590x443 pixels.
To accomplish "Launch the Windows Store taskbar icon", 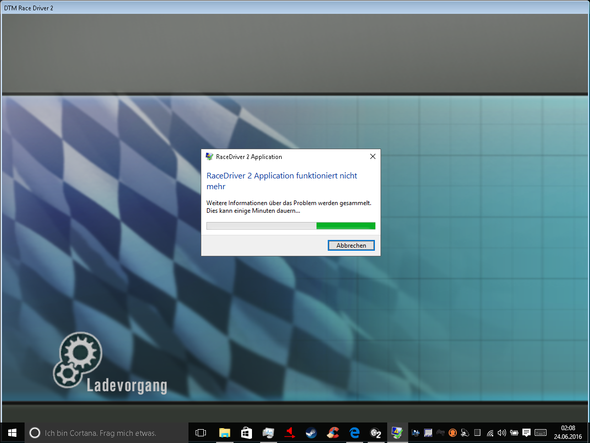I will [x=246, y=433].
